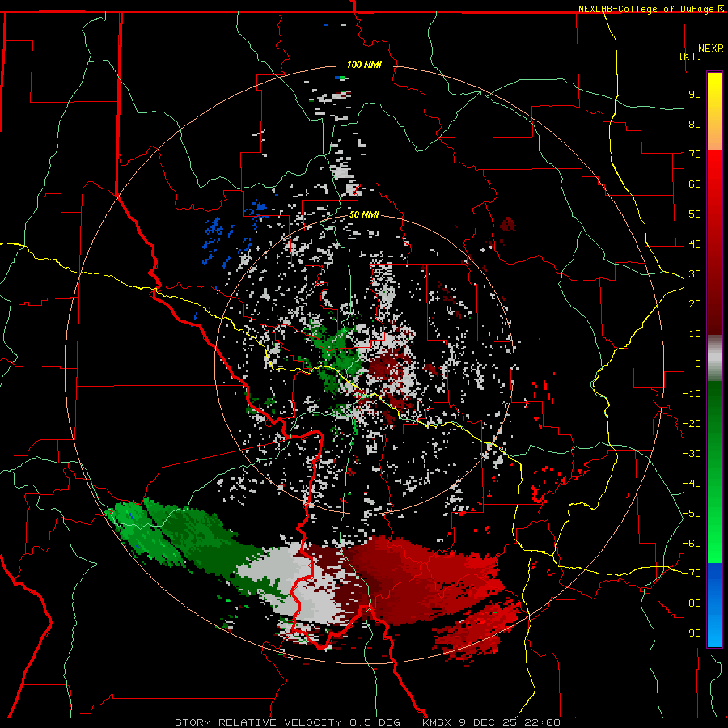728x728 pixels.
Task: Click the 50 value on velocity scale
Action: coord(695,214)
